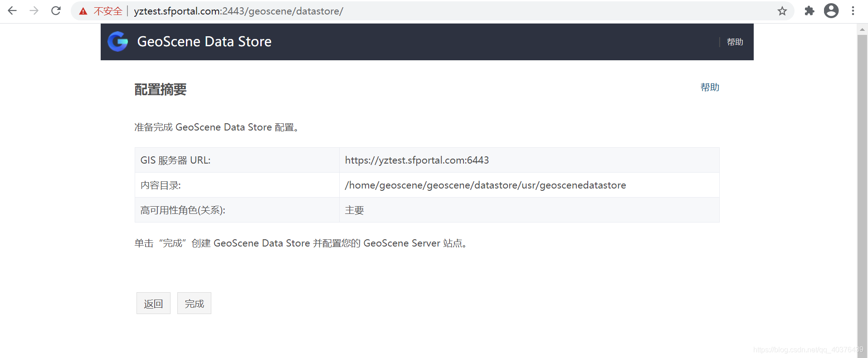Open the extensions puzzle icon
The image size is (868, 358).
[x=809, y=11]
